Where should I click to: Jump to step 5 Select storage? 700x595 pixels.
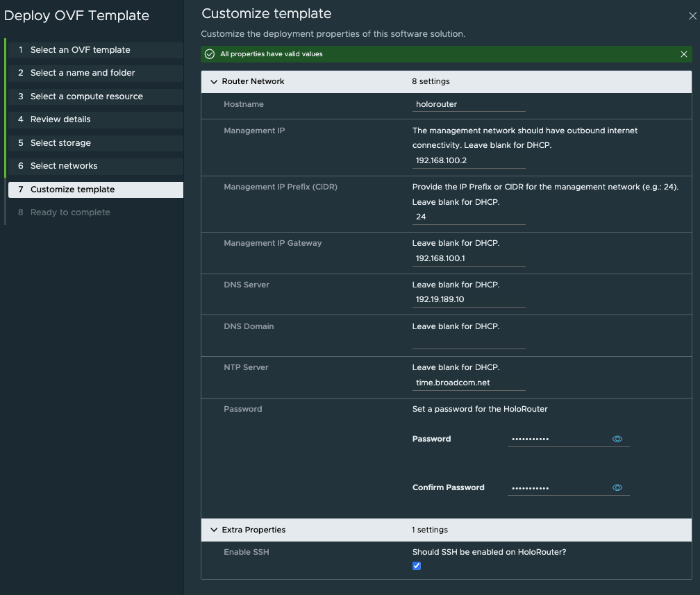[60, 143]
